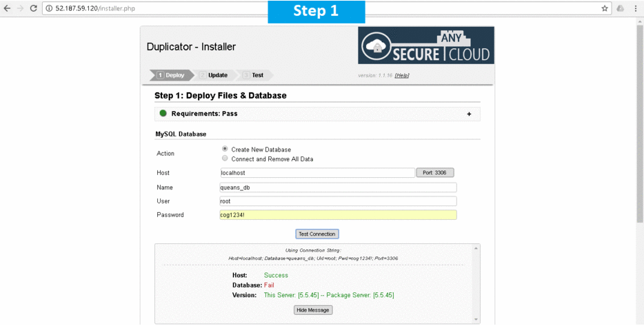Image resolution: width=644 pixels, height=326 pixels.
Task: Click the green Requirements status dot
Action: click(x=163, y=114)
